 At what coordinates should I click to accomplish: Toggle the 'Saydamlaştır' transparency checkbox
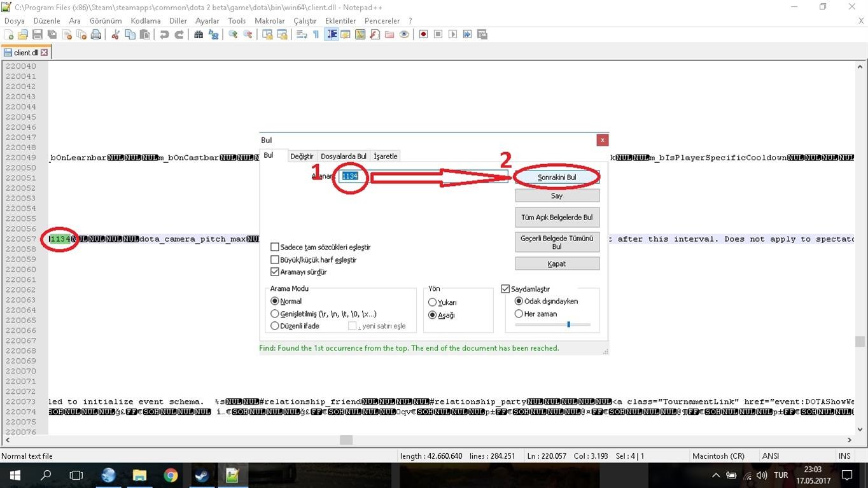coord(506,289)
